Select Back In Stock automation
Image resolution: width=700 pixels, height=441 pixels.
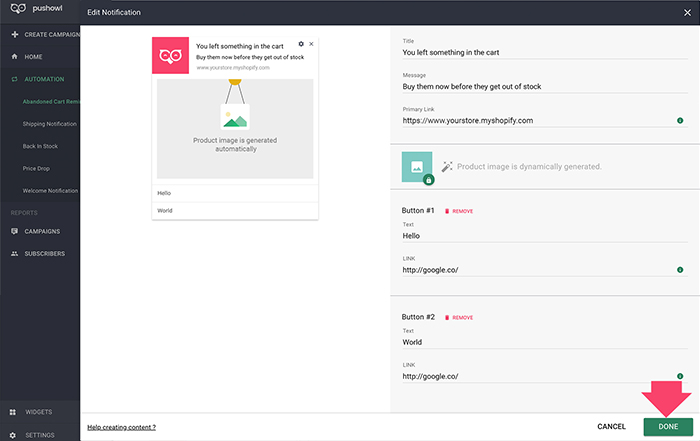click(40, 146)
